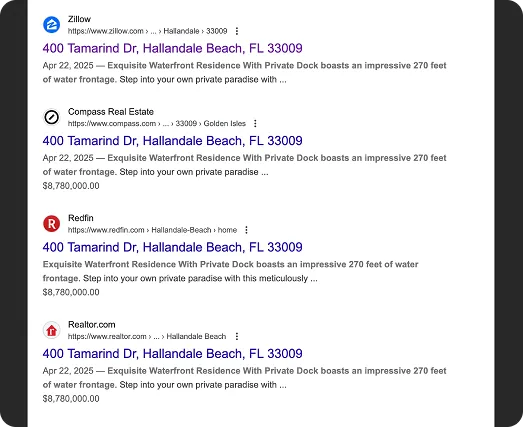Click the Zillow site name text
Image resolution: width=523 pixels, height=427 pixels.
pyautogui.click(x=79, y=19)
